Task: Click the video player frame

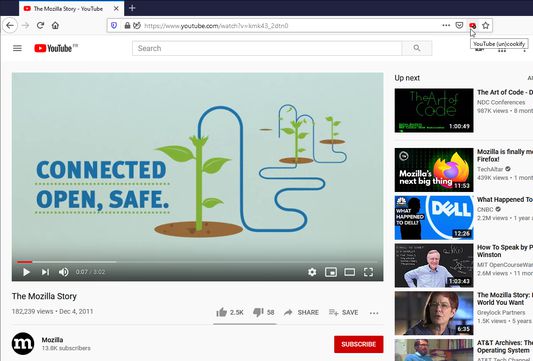Action: [197, 177]
